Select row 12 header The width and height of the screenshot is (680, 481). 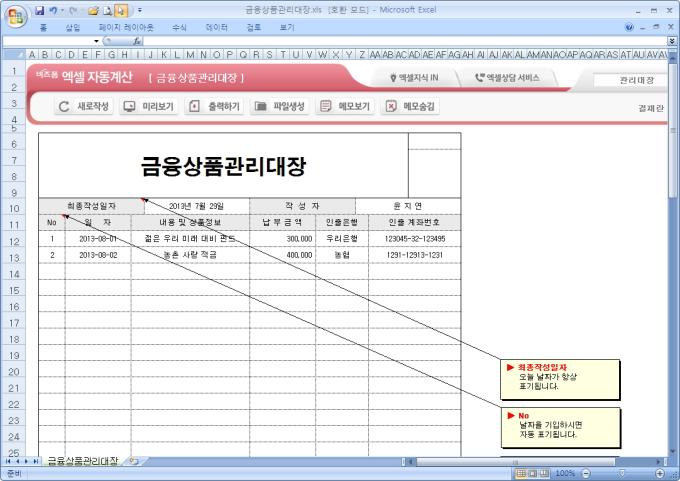tap(13, 242)
